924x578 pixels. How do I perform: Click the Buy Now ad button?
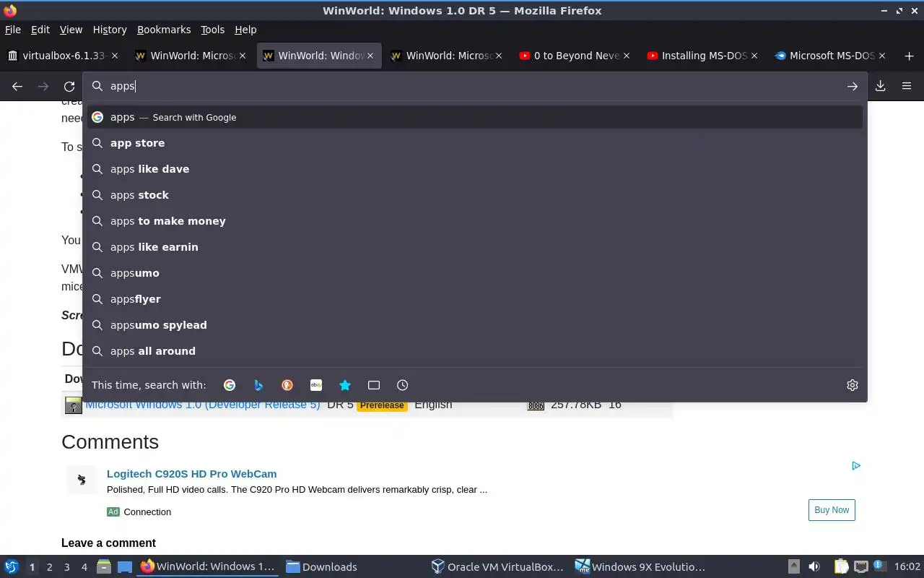pyautogui.click(x=832, y=510)
